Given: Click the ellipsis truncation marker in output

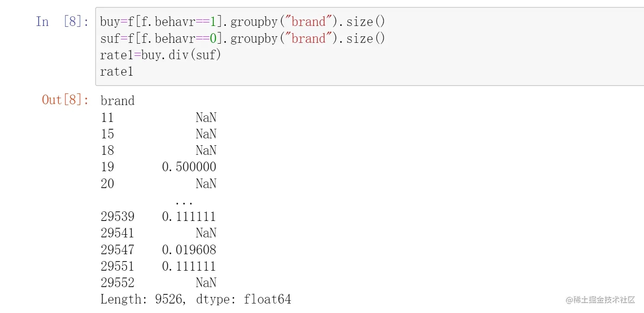Looking at the screenshot, I should point(184,201).
